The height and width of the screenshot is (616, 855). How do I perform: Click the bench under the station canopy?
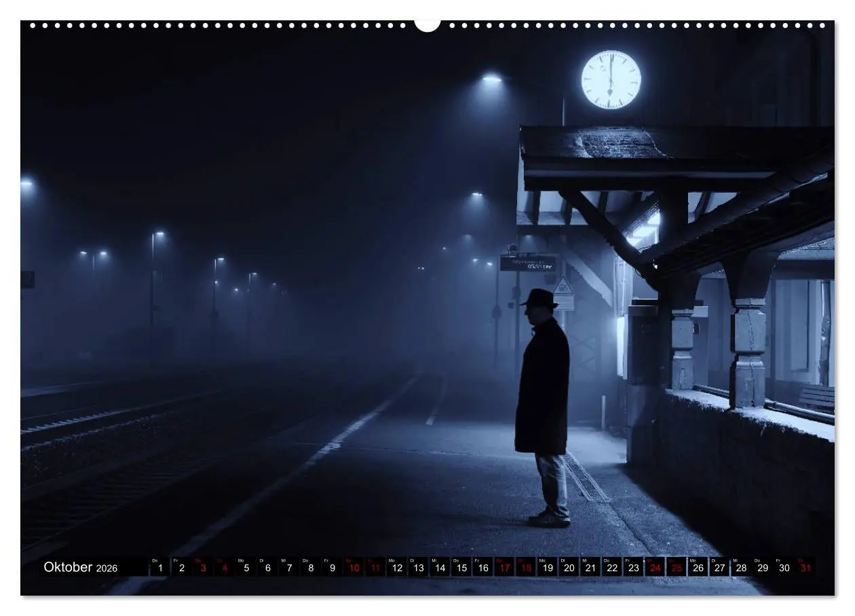[816, 398]
